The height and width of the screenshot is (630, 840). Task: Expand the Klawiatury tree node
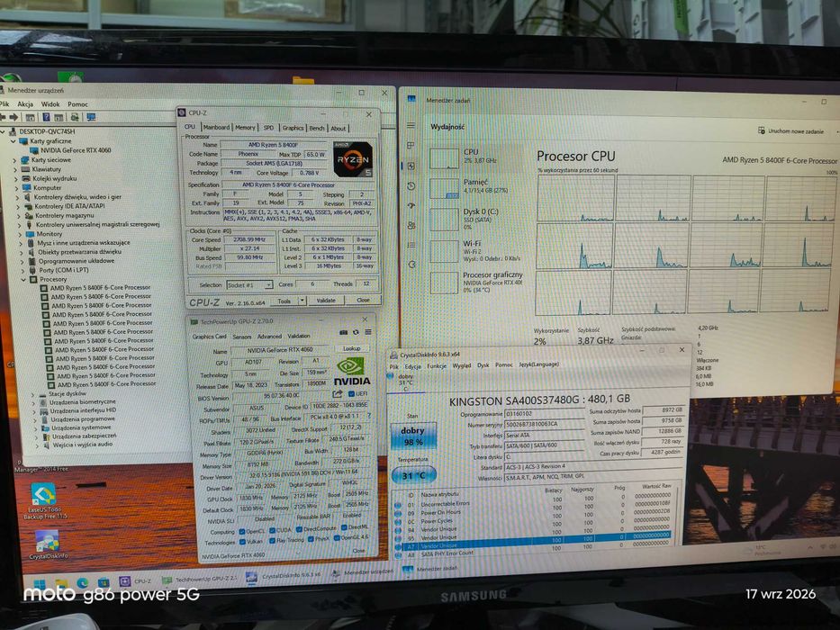[x=15, y=169]
